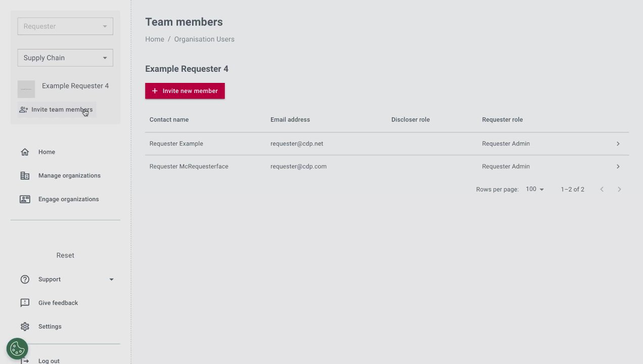Click the Reset option in sidebar
The width and height of the screenshot is (643, 364).
[65, 255]
